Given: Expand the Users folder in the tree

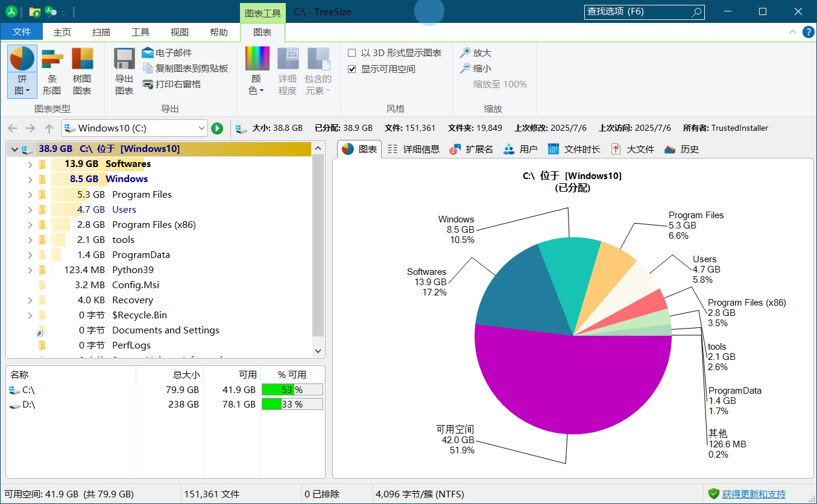Looking at the screenshot, I should pyautogui.click(x=29, y=209).
